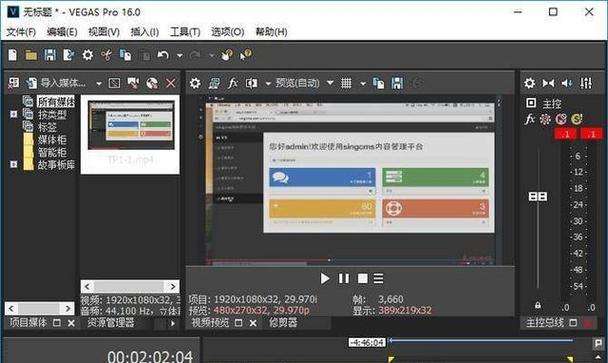Select the TP1-1.mp4 media thumbnail
608x363 pixels.
click(x=131, y=133)
